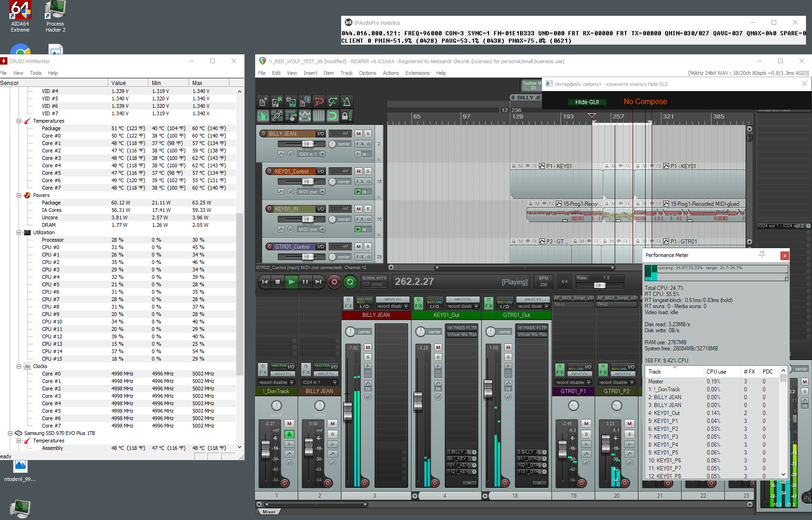Open FX chain for KEY01_IN track

click(x=360, y=219)
